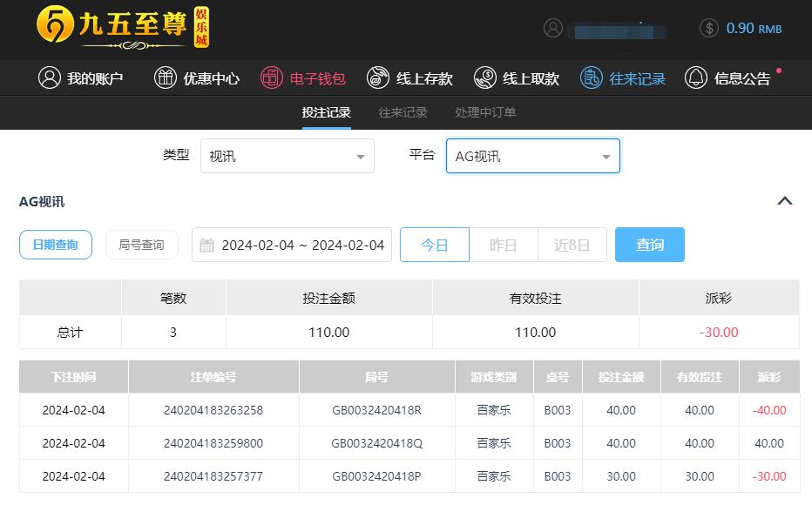The height and width of the screenshot is (505, 812).
Task: Switch to 往来记录 sub-tab
Action: (x=403, y=112)
